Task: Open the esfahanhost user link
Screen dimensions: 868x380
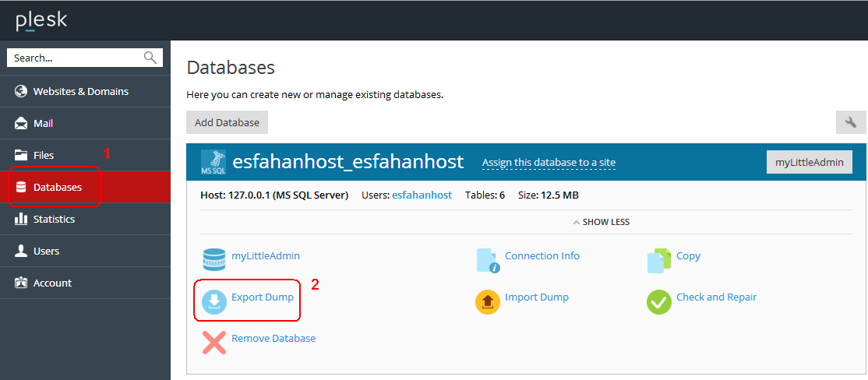Action: coord(422,195)
